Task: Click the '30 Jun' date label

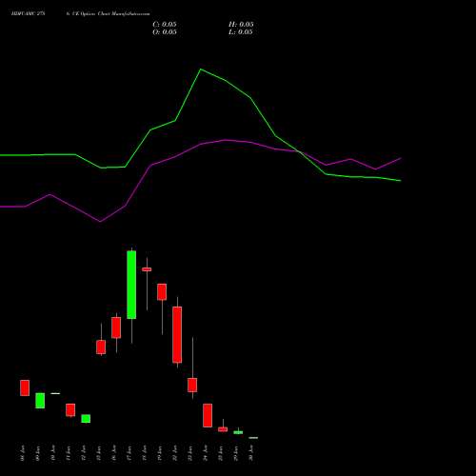Action: click(251, 453)
